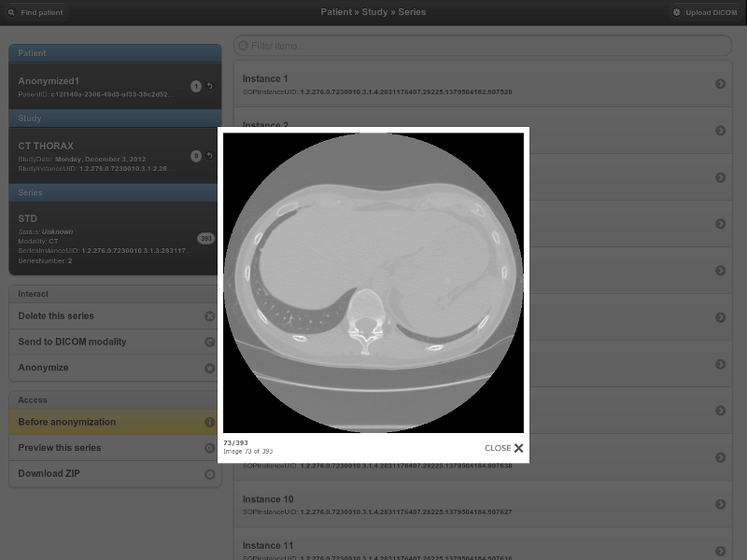Expand Instance 11 using its chevron

719,551
